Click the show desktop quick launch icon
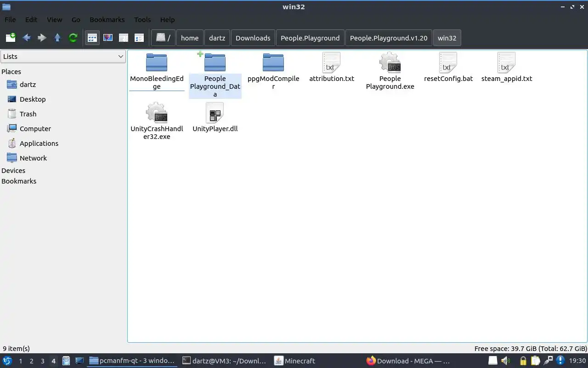This screenshot has width=588, height=368. coord(79,361)
